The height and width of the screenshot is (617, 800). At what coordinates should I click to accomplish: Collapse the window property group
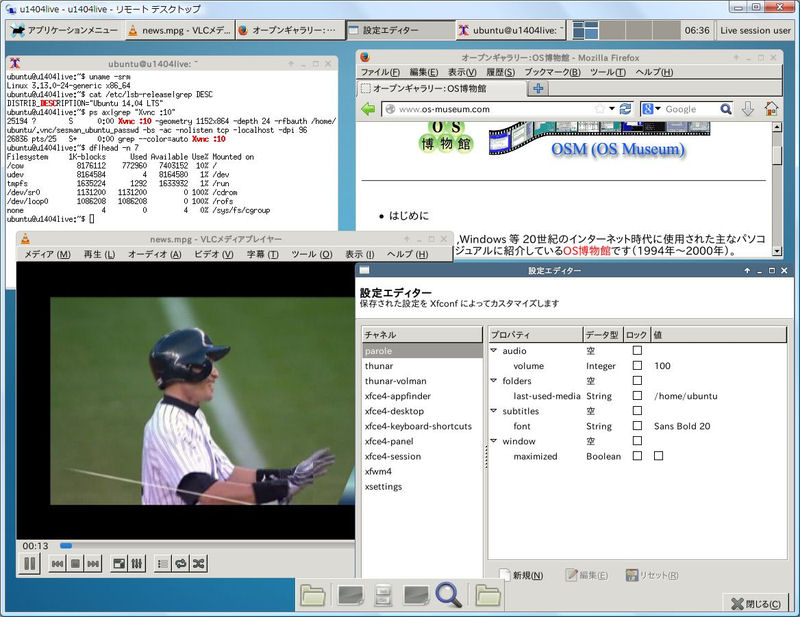tap(494, 441)
